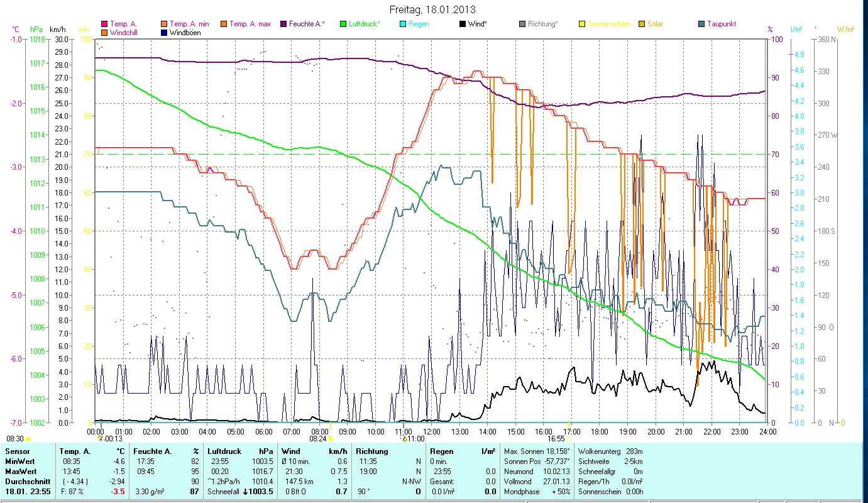This screenshot has height=503, width=868.
Task: Click the 'W/m²' axis unit label
Action: click(x=845, y=29)
